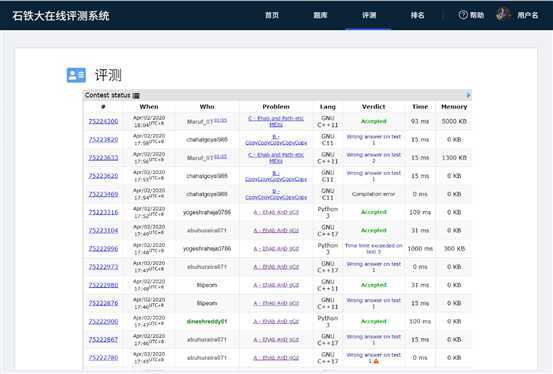This screenshot has height=374, width=553.
Task: Click Wrong answer verdict in 75223820 row
Action: pos(373,140)
